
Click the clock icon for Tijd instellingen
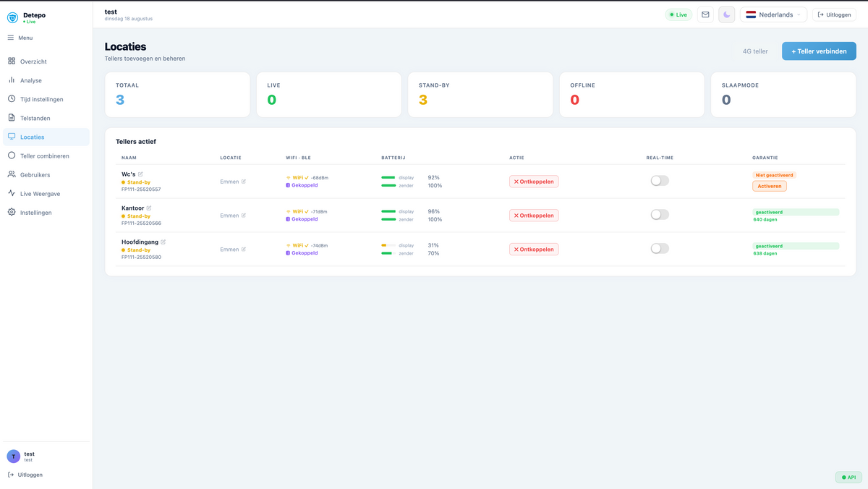click(12, 99)
